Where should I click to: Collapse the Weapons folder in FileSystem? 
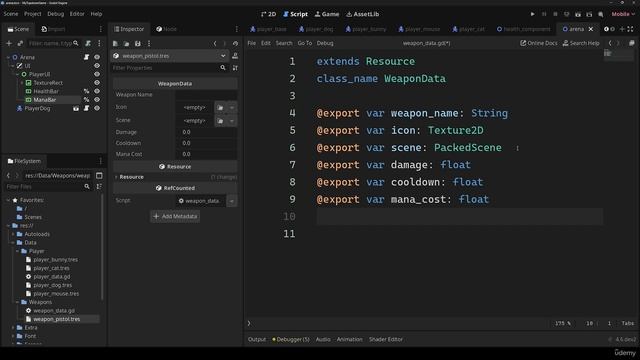18,302
